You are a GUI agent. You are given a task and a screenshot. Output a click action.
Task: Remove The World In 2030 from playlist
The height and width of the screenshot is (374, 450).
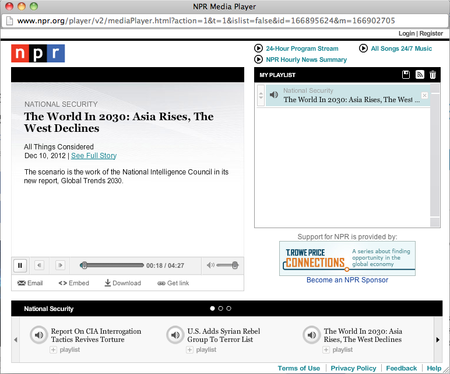pos(424,95)
